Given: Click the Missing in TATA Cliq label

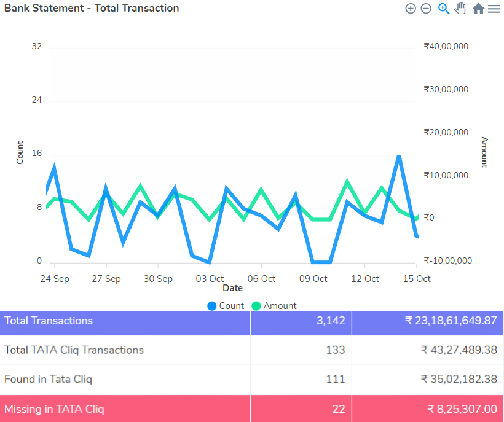Looking at the screenshot, I should (54, 409).
